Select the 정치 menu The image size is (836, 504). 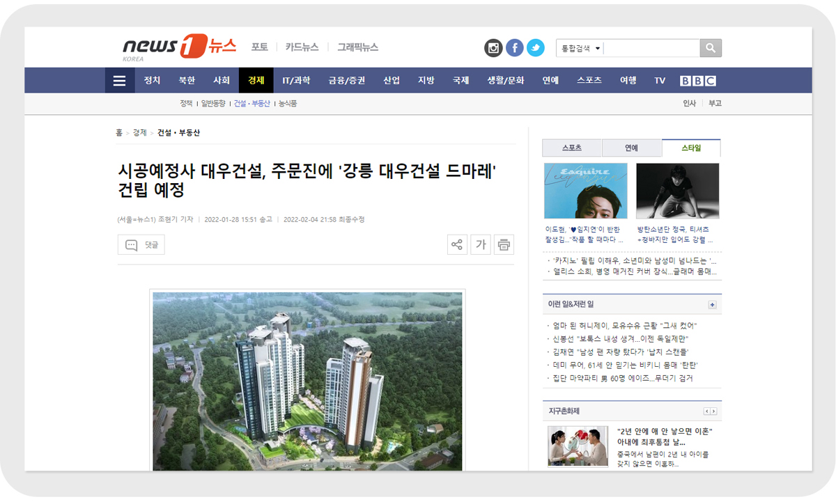(152, 81)
